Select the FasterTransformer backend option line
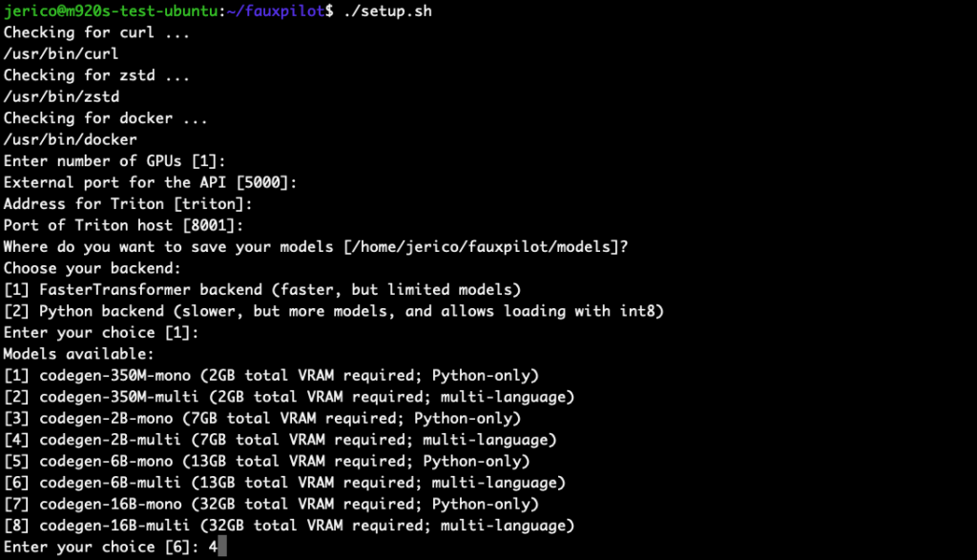Viewport: 977px width, 560px height. [x=261, y=289]
